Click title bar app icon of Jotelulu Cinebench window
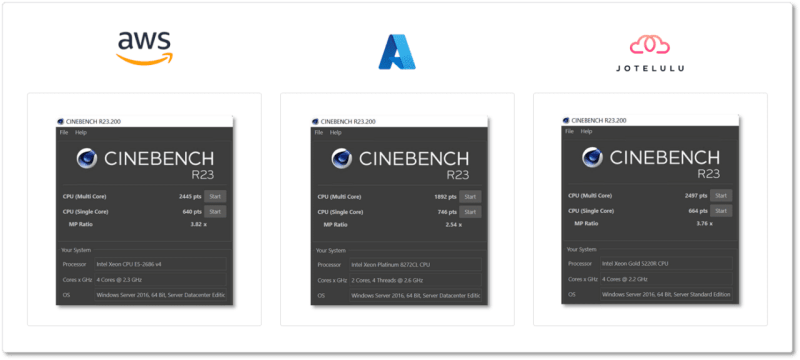The image size is (800, 360). [x=566, y=120]
